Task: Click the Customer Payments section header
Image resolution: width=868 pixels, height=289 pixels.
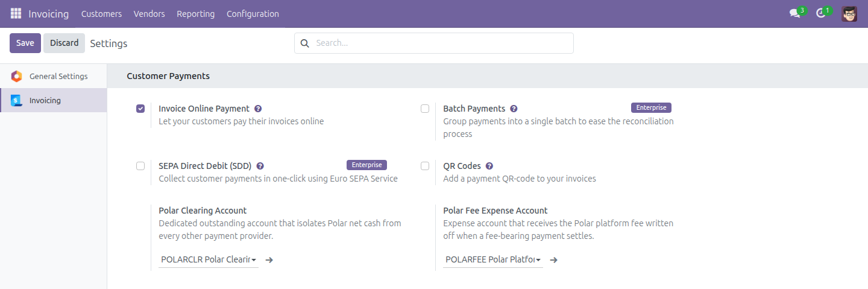Action: pos(168,76)
